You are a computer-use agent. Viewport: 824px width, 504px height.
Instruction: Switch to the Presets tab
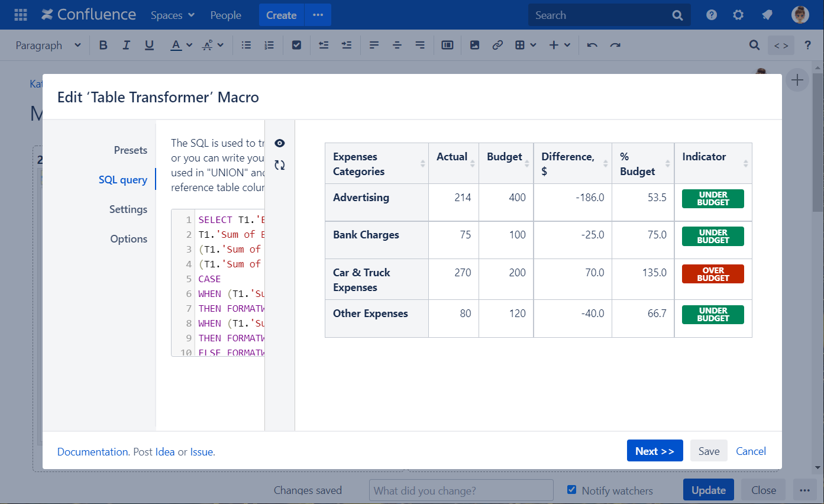click(130, 150)
